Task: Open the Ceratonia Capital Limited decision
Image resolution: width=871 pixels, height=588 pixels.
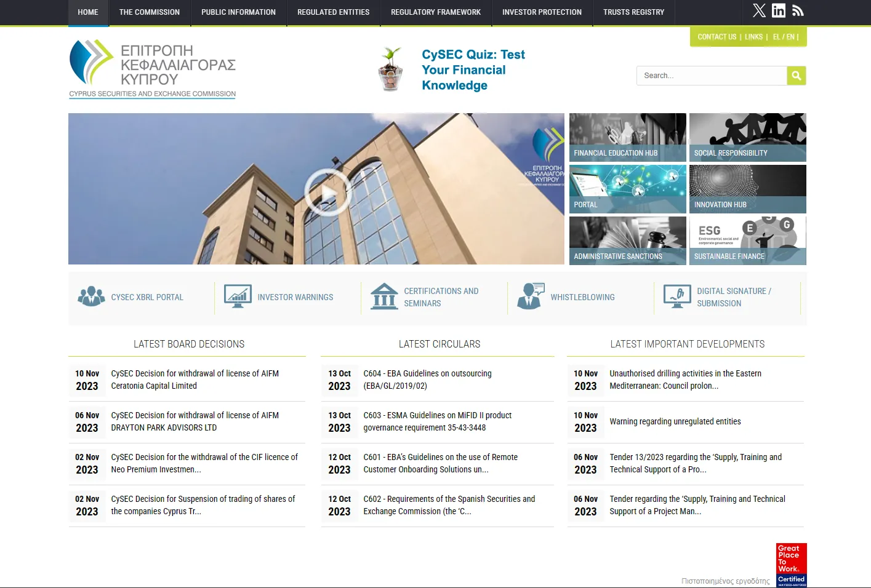Action: coord(195,379)
